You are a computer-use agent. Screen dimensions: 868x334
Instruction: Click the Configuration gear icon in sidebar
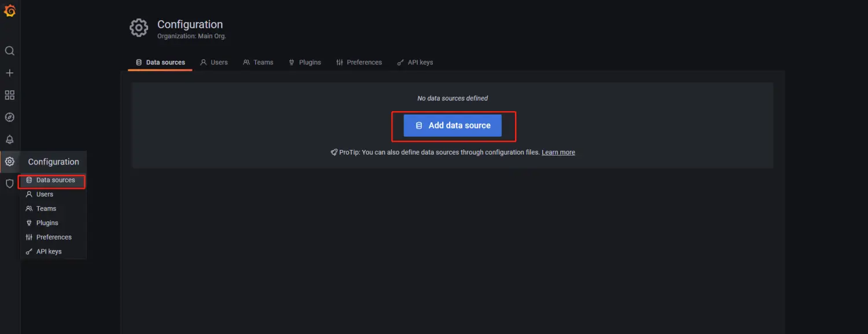tap(9, 162)
